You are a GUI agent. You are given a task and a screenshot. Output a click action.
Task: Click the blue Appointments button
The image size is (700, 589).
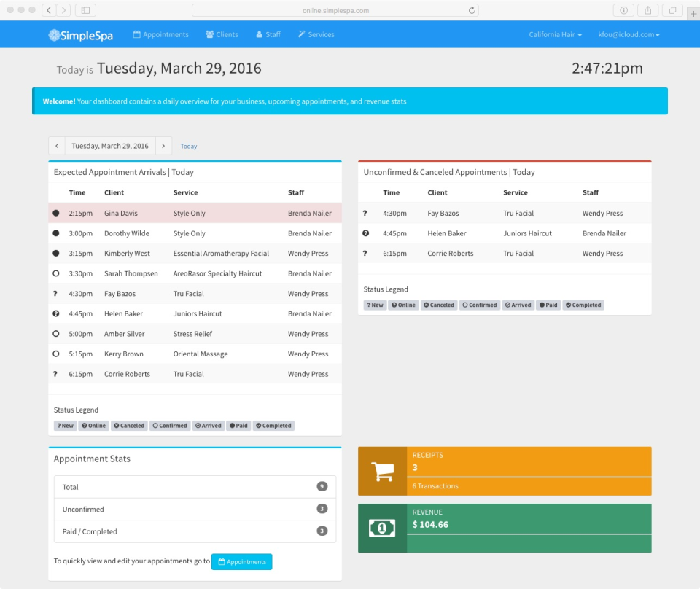click(241, 562)
